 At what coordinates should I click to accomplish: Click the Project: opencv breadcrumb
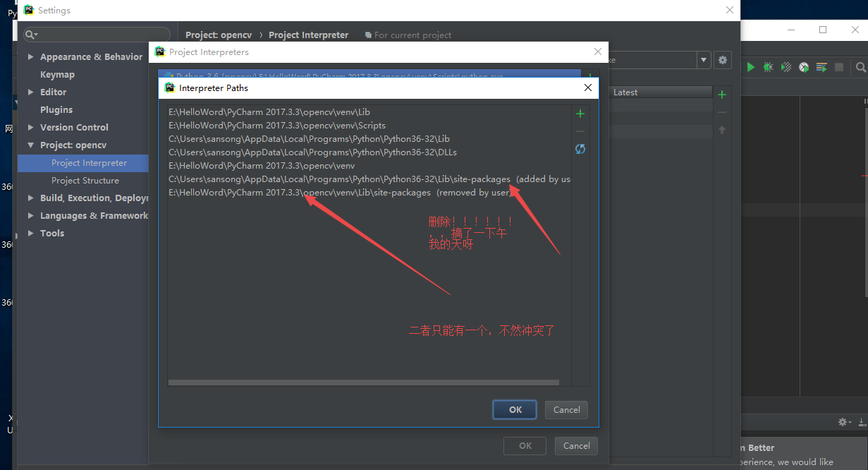point(219,35)
